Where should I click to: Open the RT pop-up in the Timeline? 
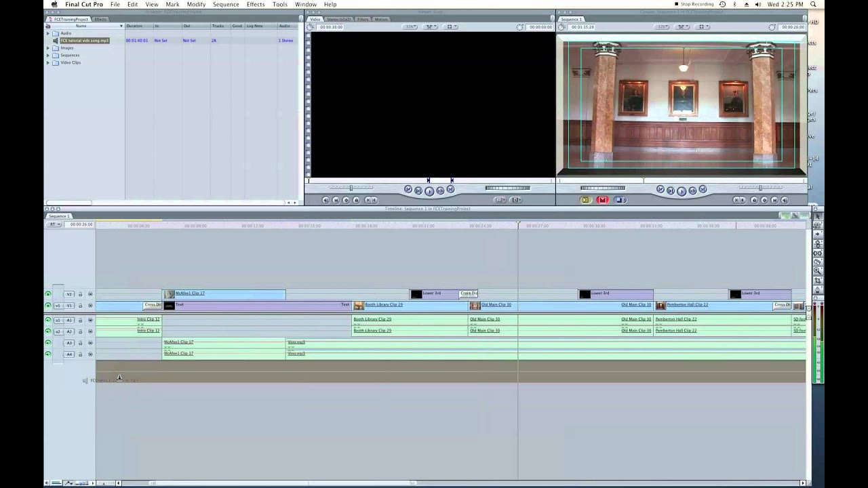click(54, 224)
